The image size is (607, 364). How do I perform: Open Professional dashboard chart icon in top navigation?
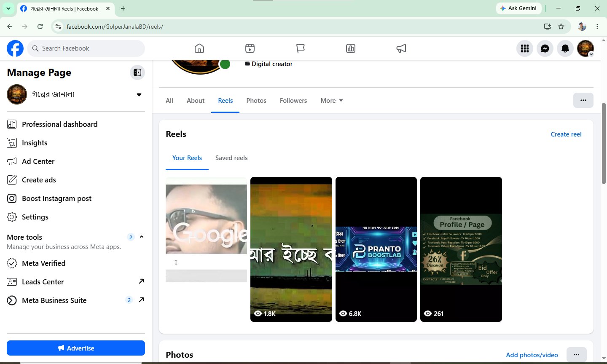tap(351, 48)
